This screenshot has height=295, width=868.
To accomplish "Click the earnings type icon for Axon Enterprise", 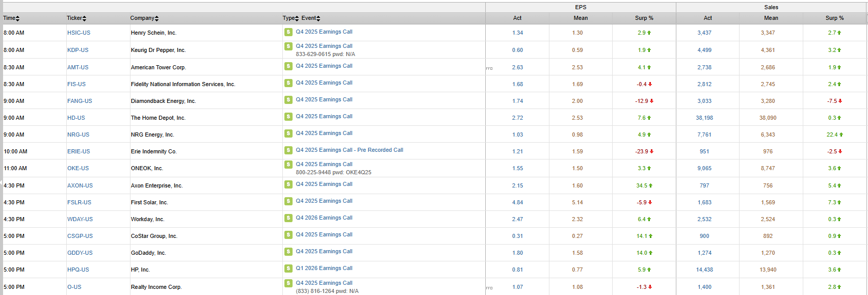I will coord(288,184).
